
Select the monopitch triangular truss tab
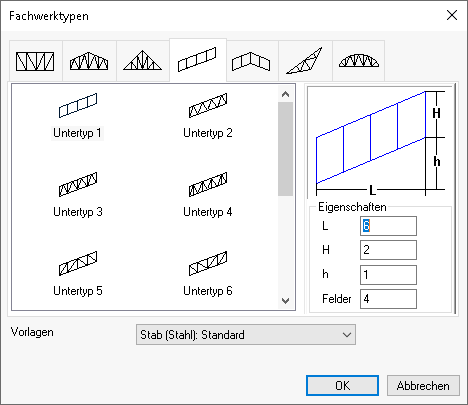[x=305, y=61]
